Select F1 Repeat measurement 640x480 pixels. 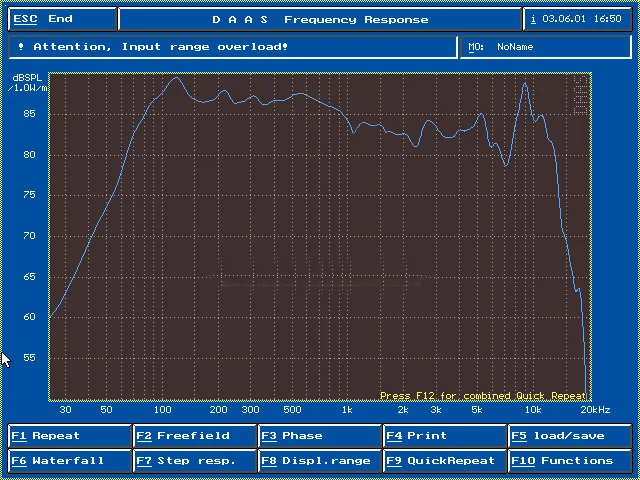pyautogui.click(x=69, y=436)
